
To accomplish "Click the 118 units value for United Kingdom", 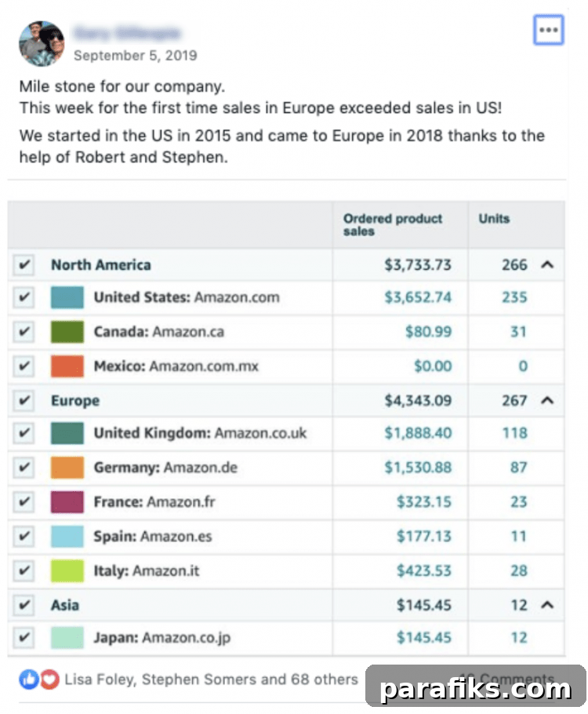I will [514, 433].
